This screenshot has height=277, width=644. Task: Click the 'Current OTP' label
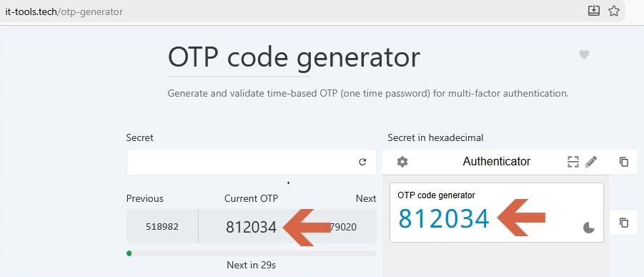click(x=251, y=198)
